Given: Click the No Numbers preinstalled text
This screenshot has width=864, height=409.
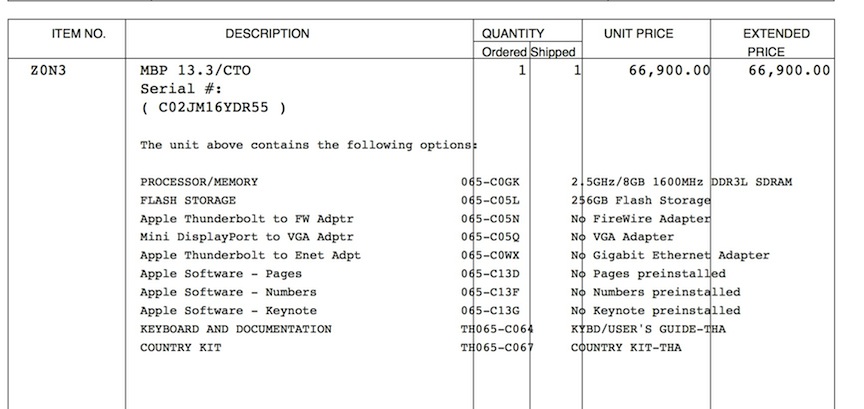Looking at the screenshot, I should [x=656, y=292].
